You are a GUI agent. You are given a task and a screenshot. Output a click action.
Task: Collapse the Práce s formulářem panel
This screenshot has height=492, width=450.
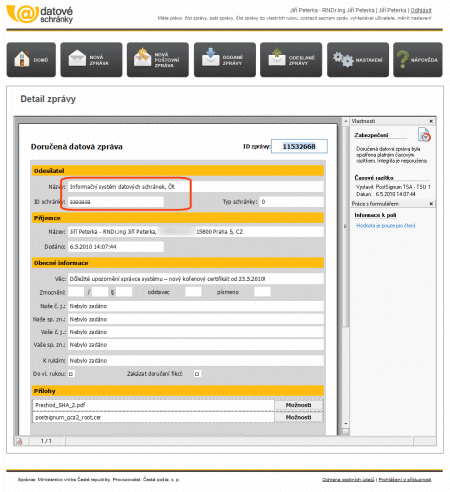431,203
